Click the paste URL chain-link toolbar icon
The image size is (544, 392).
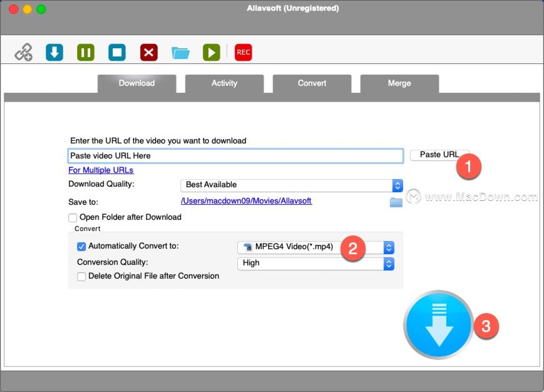tap(24, 53)
